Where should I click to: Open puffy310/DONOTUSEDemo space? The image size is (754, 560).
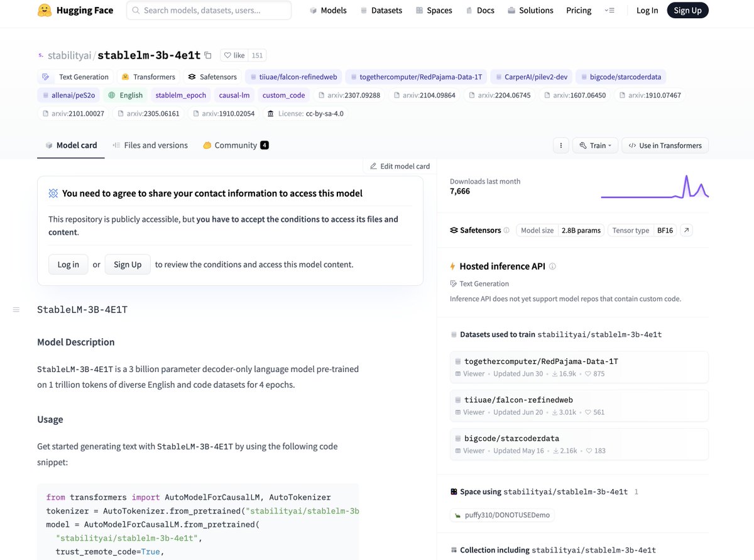pos(502,515)
